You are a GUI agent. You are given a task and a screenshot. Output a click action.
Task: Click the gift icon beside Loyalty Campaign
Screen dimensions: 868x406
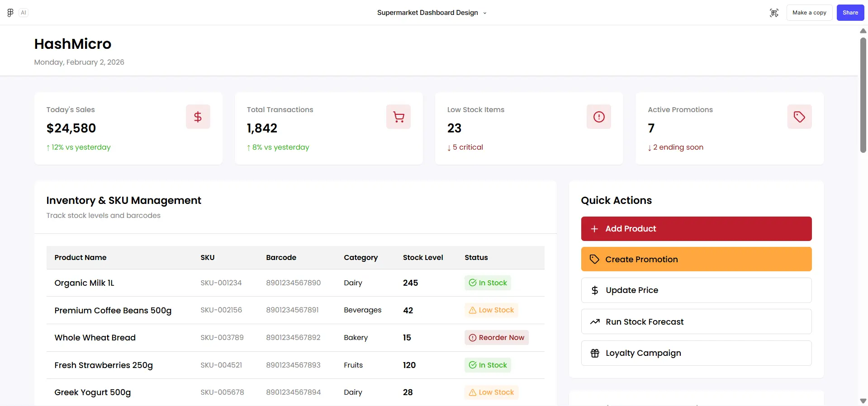click(x=595, y=353)
